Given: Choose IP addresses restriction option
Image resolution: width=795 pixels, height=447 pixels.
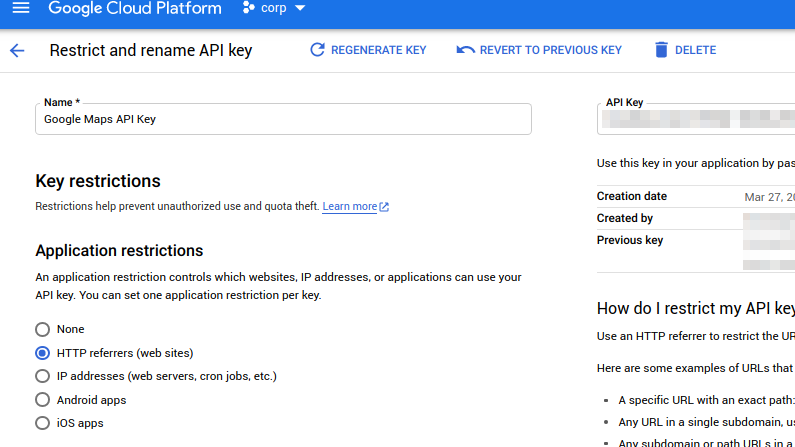Looking at the screenshot, I should tap(42, 376).
